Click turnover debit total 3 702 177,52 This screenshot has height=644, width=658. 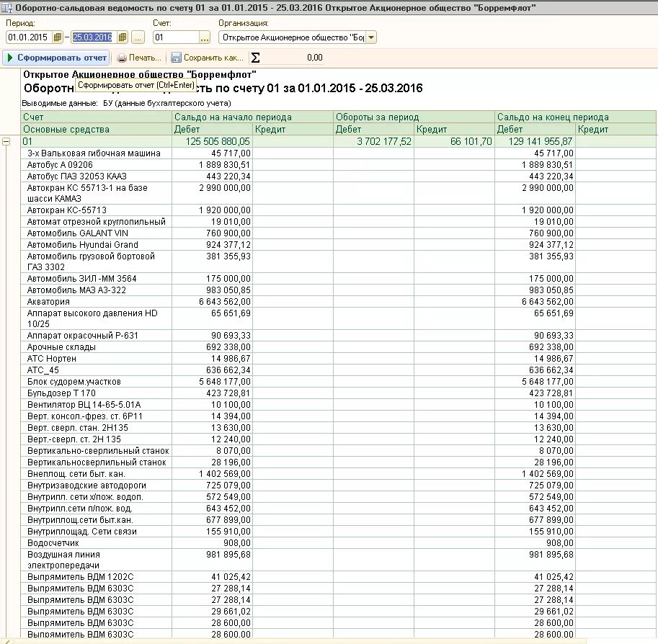384,141
